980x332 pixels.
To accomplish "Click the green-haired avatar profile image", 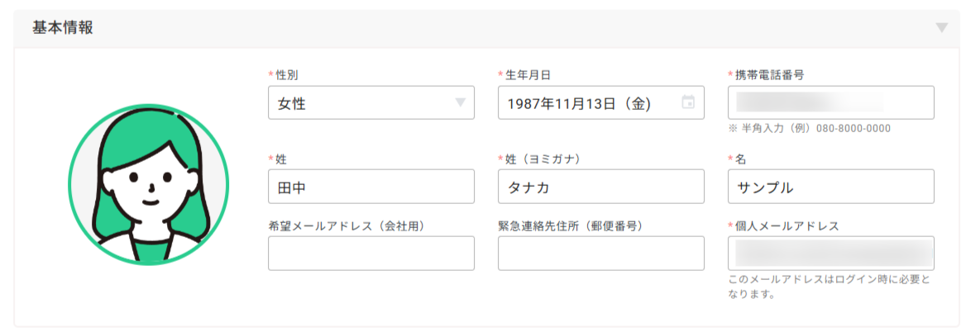I will point(148,184).
